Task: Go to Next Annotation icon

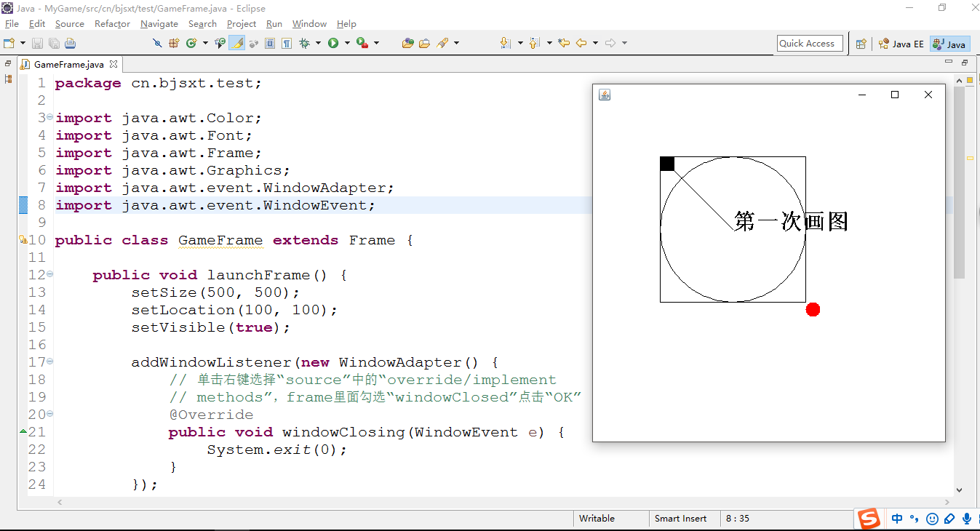Action: pyautogui.click(x=505, y=43)
